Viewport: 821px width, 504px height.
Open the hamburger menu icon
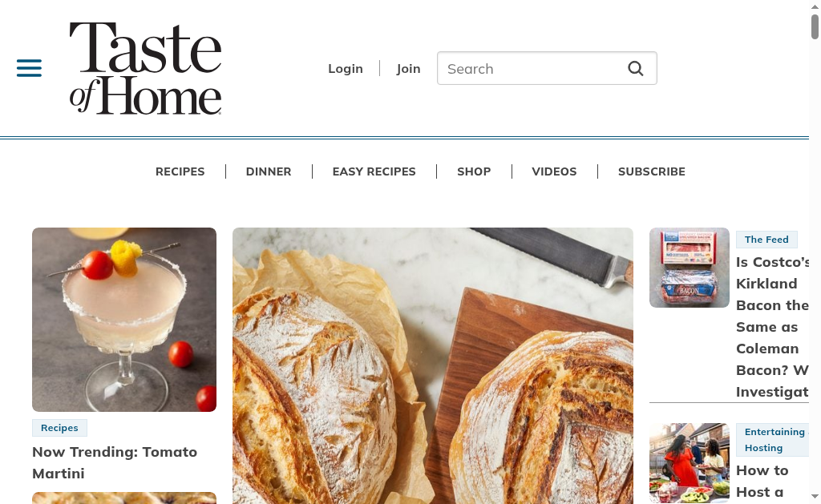click(x=30, y=68)
